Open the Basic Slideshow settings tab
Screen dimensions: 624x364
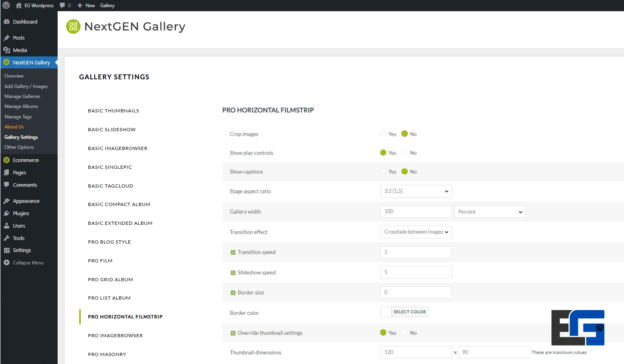pos(112,130)
